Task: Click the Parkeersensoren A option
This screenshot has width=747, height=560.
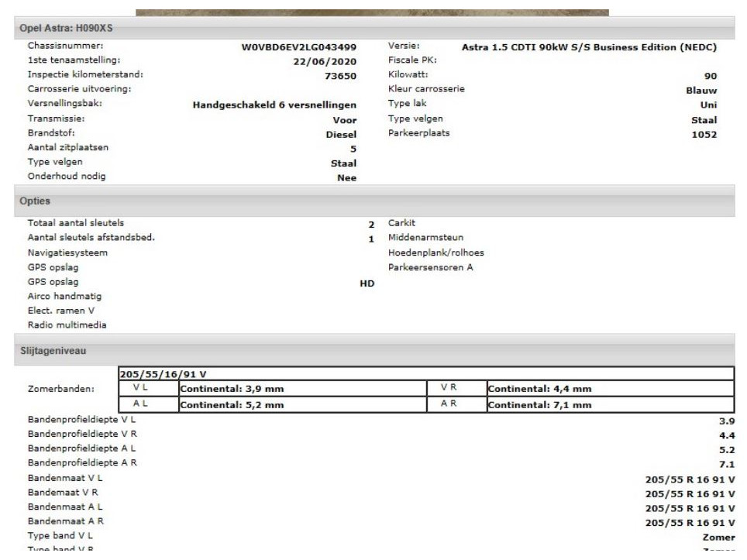Action: point(430,267)
